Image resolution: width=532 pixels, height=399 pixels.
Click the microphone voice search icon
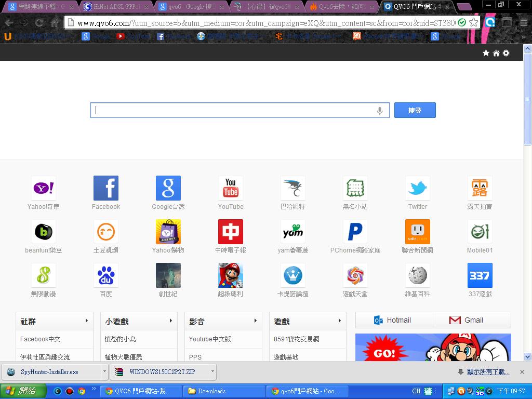[x=380, y=111]
